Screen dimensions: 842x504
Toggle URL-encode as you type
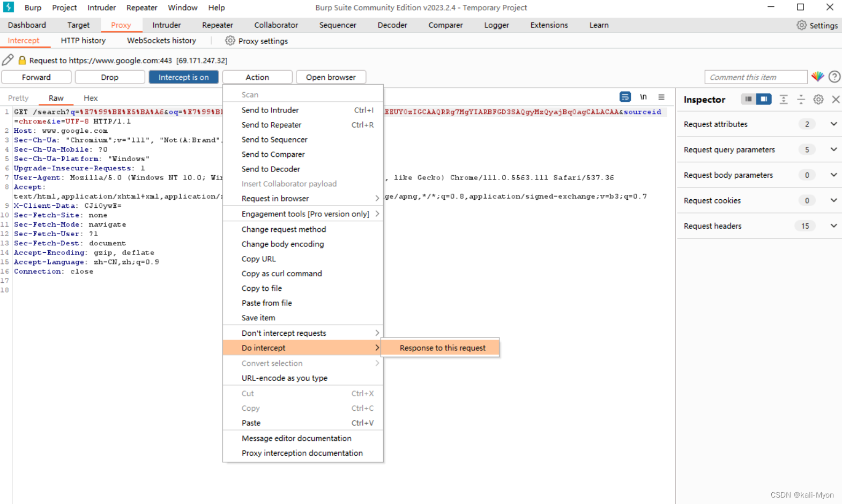(303, 378)
